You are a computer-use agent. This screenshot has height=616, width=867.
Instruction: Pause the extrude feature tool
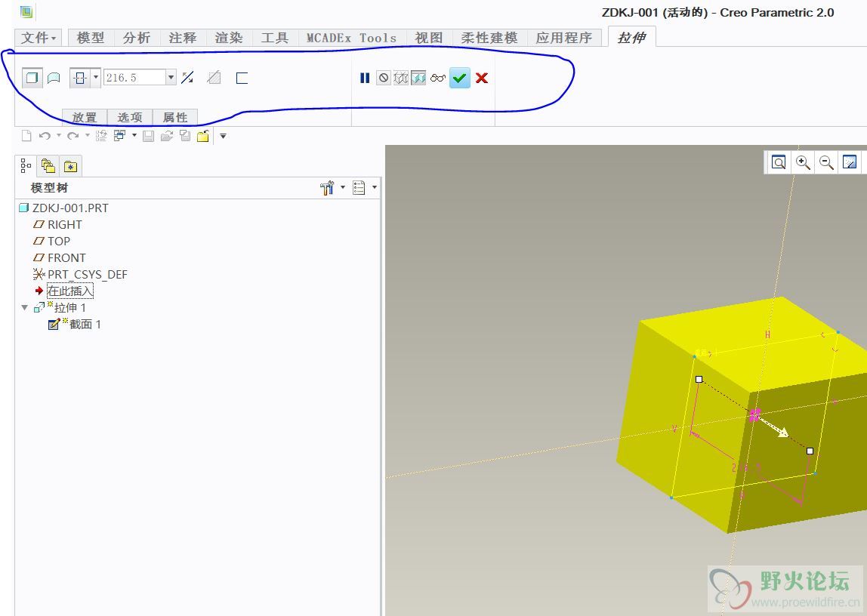[x=364, y=78]
